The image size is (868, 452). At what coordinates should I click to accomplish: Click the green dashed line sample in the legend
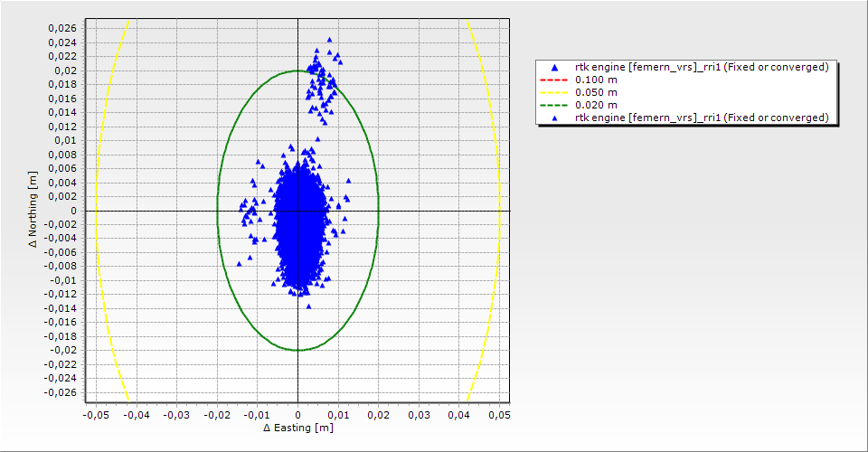point(553,106)
